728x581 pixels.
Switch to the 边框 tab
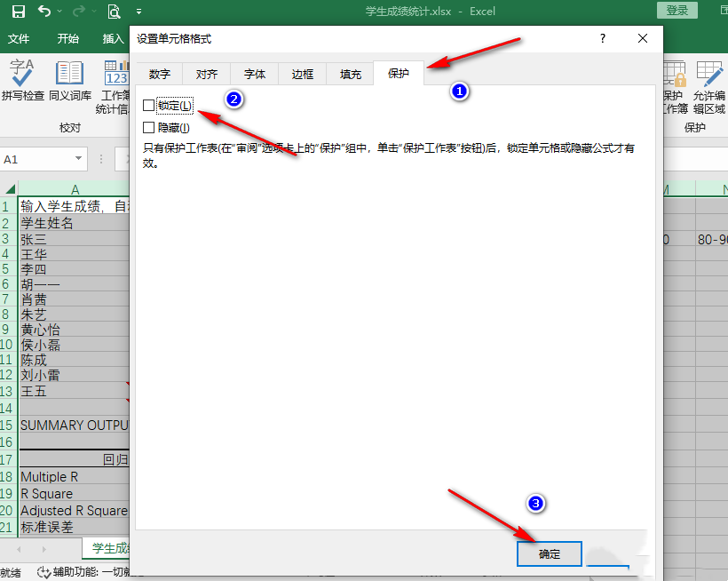coord(302,74)
